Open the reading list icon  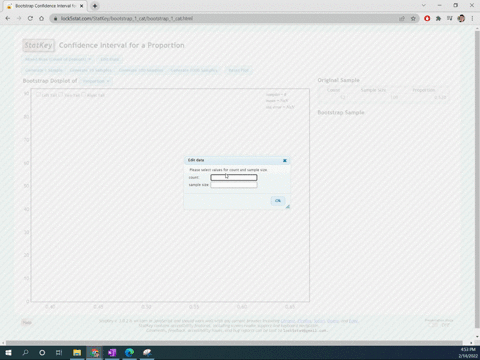(x=450, y=18)
